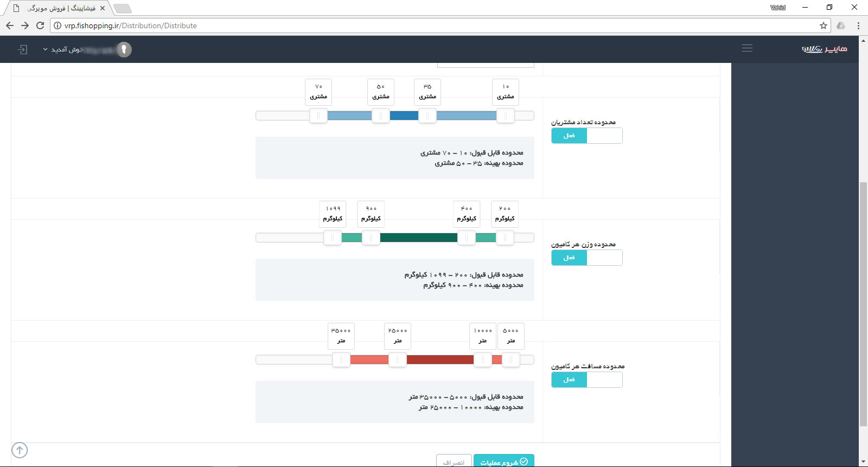Toggle the distance per truck range switch
The height and width of the screenshot is (467, 868).
coord(586,380)
